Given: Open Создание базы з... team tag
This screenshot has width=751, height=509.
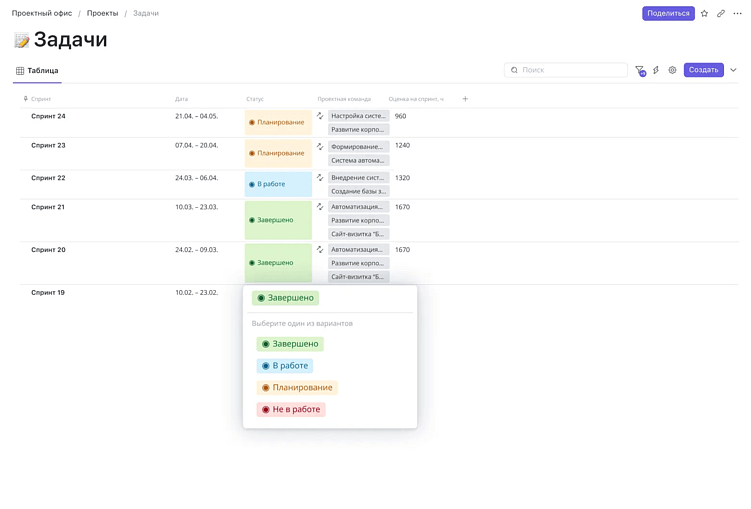Looking at the screenshot, I should tap(359, 192).
